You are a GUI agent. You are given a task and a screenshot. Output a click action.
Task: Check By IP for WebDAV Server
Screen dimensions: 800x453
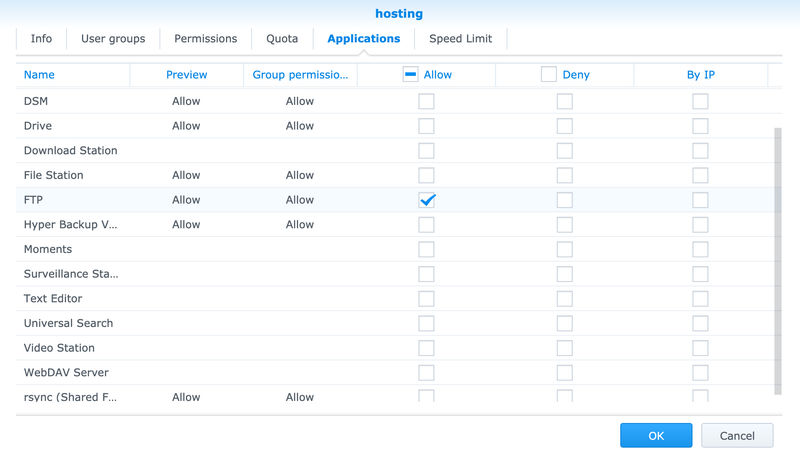701,373
